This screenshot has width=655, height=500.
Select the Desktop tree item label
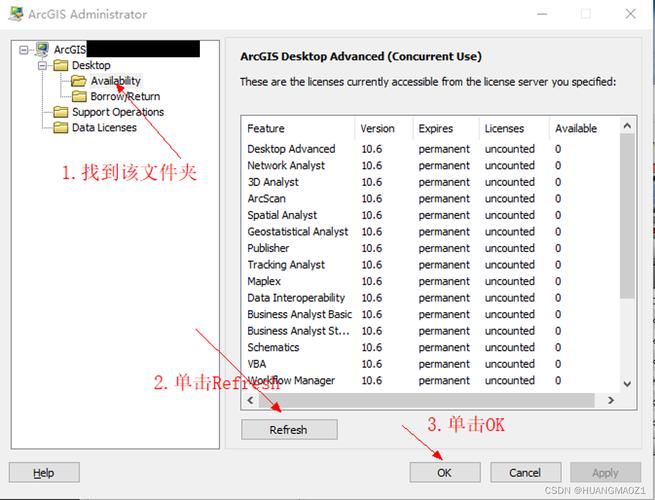point(91,65)
